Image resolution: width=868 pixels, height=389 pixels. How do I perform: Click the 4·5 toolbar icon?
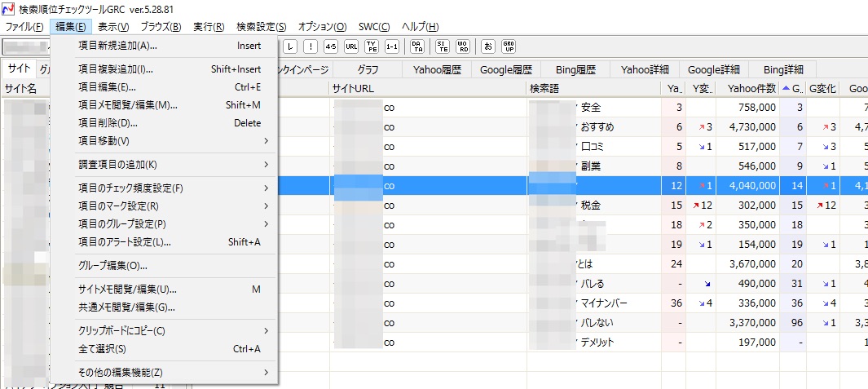tap(331, 46)
